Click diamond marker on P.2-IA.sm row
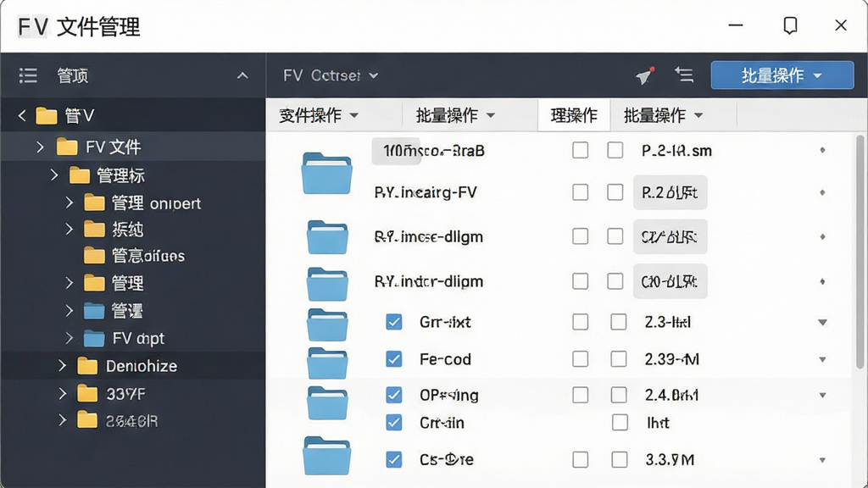This screenshot has width=868, height=488. 822,150
